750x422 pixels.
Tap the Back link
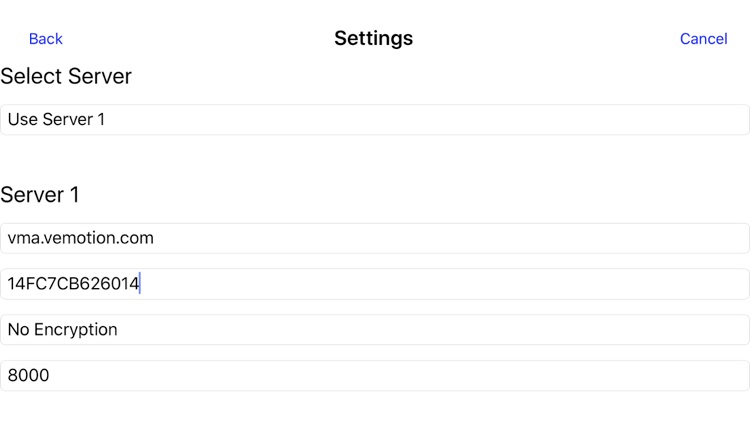[46, 39]
